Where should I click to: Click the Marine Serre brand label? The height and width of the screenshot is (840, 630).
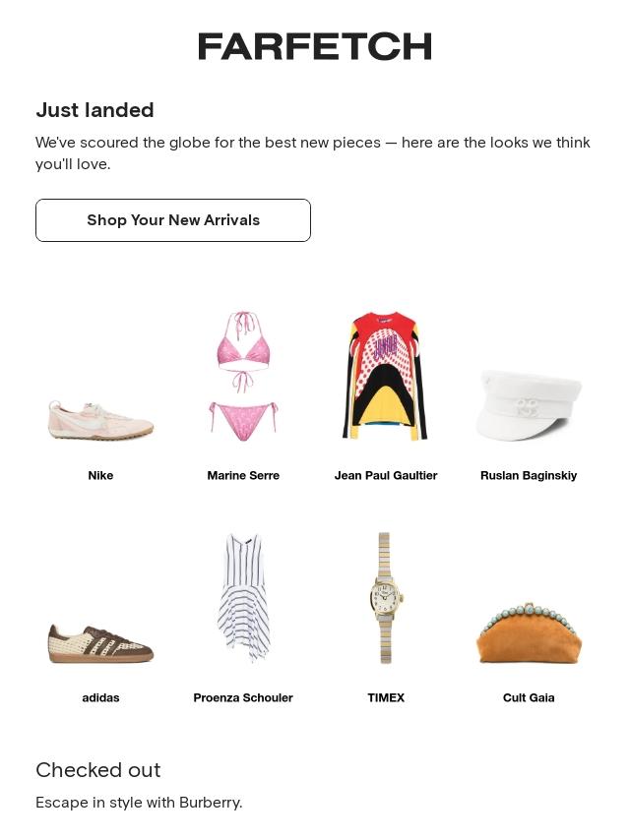(x=243, y=475)
